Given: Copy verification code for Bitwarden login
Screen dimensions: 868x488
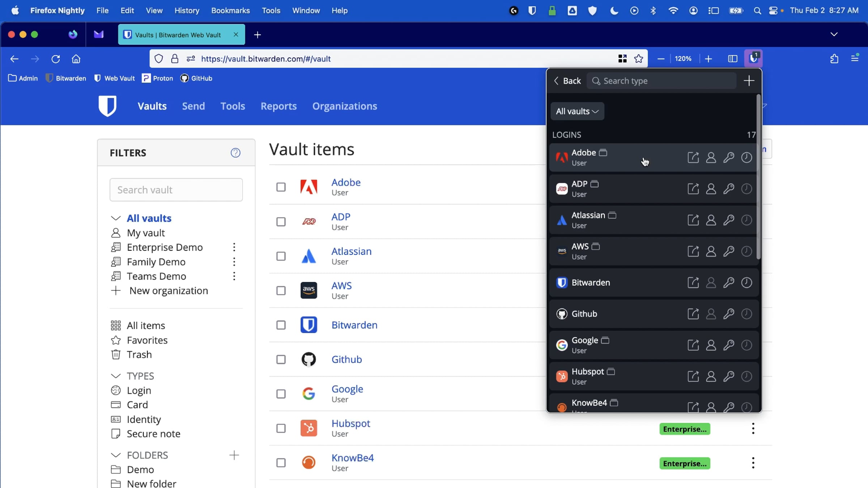Looking at the screenshot, I should (746, 282).
